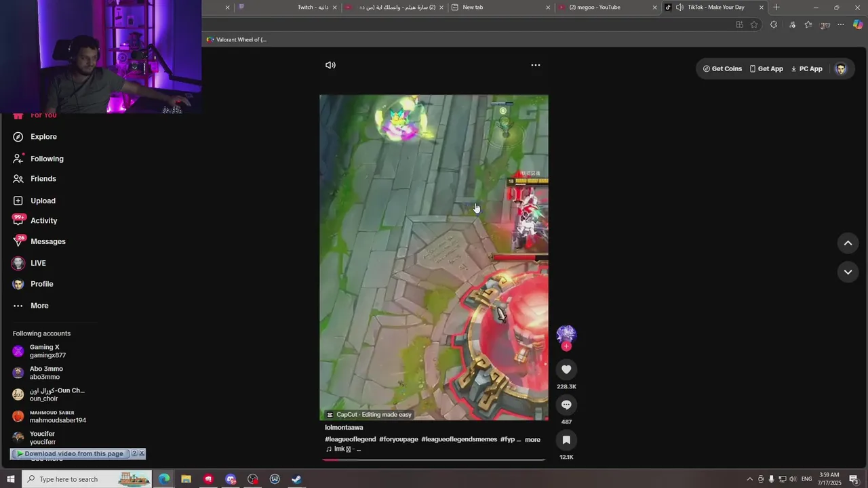Switch to the Arabic-titled YouTube tab
Screen dimensions: 868x488
click(x=393, y=7)
